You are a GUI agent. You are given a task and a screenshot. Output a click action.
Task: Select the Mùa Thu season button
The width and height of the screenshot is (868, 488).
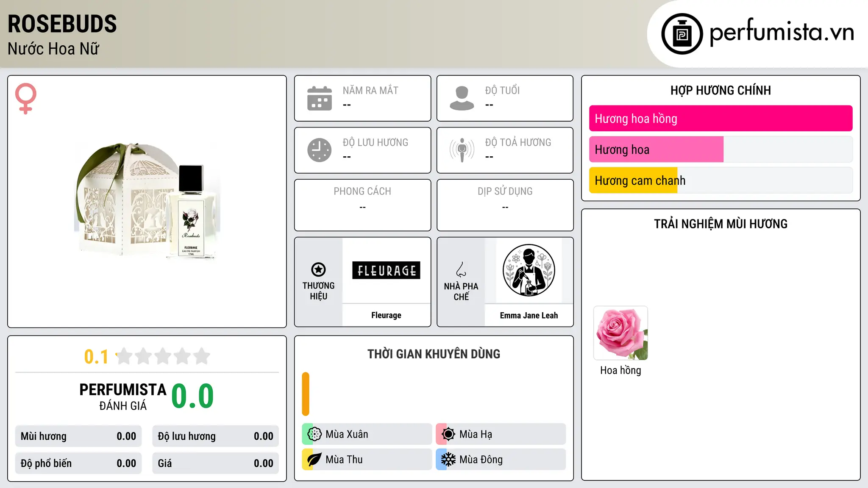(x=367, y=460)
